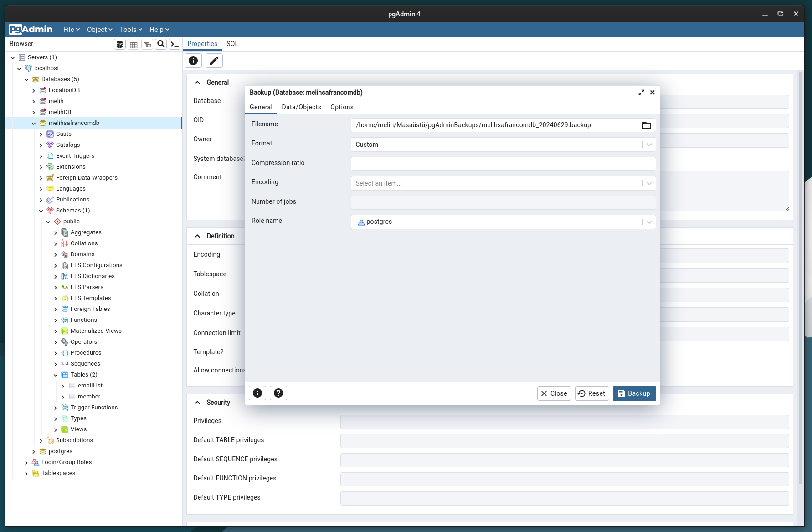Image resolution: width=812 pixels, height=532 pixels.
Task: Click the info icon at the Backup dialog bottom
Action: [257, 393]
